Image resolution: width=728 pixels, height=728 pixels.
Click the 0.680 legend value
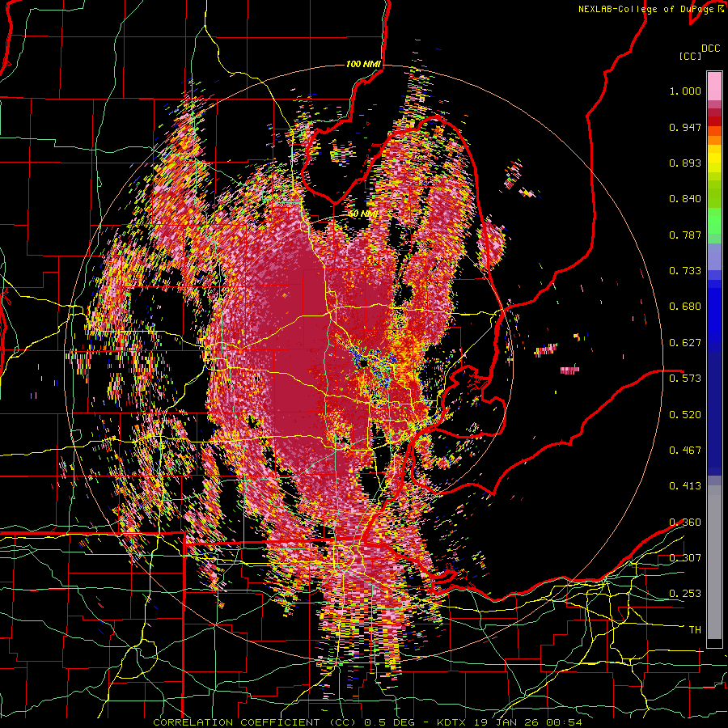pyautogui.click(x=685, y=307)
